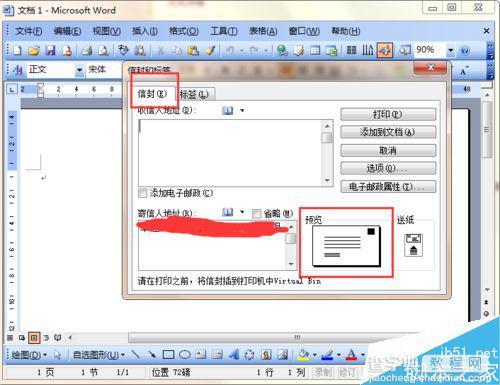Select the 信封 tab
This screenshot has width=500, height=385.
(153, 94)
